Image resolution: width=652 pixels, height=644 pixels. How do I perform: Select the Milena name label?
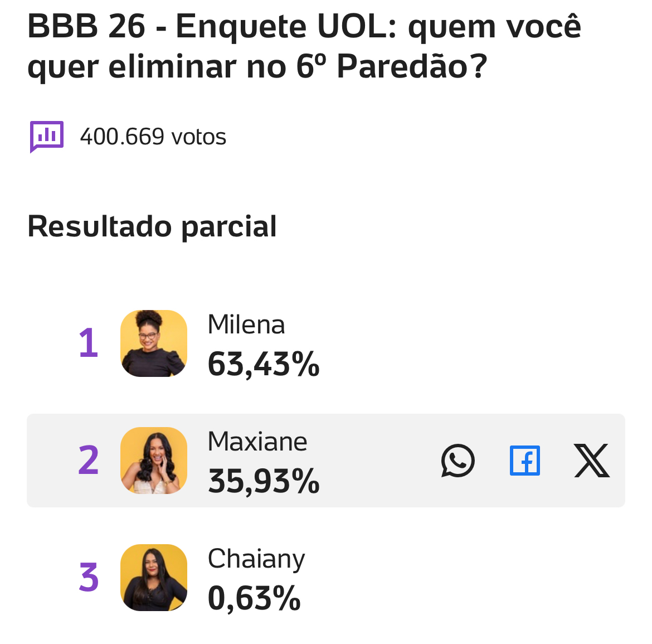tap(246, 325)
